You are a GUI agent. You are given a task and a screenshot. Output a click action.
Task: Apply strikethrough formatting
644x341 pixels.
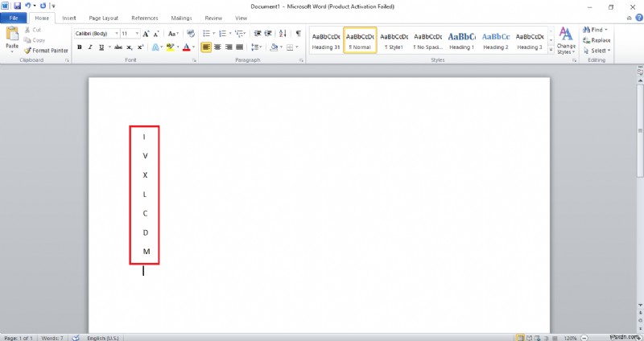[118, 47]
